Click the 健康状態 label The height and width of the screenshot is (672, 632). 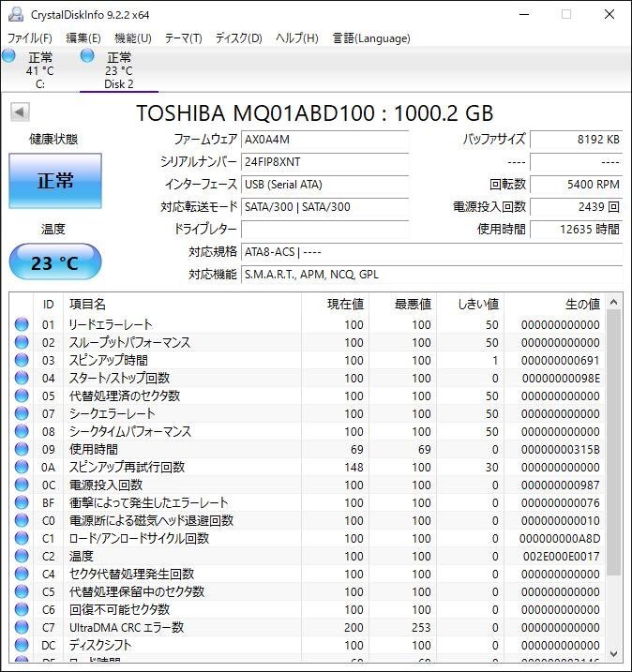pos(53,139)
